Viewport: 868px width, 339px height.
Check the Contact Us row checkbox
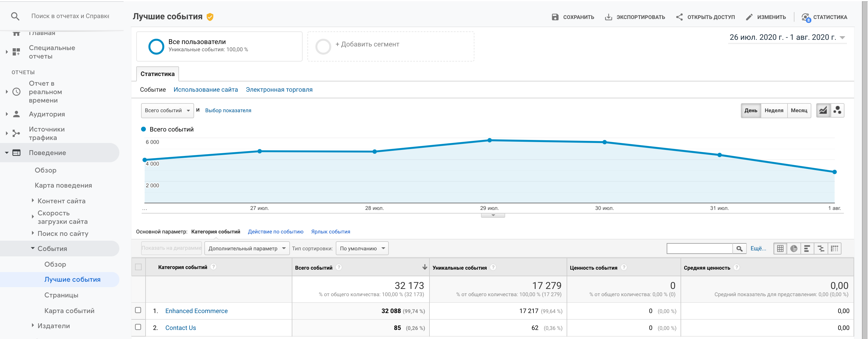pyautogui.click(x=138, y=327)
